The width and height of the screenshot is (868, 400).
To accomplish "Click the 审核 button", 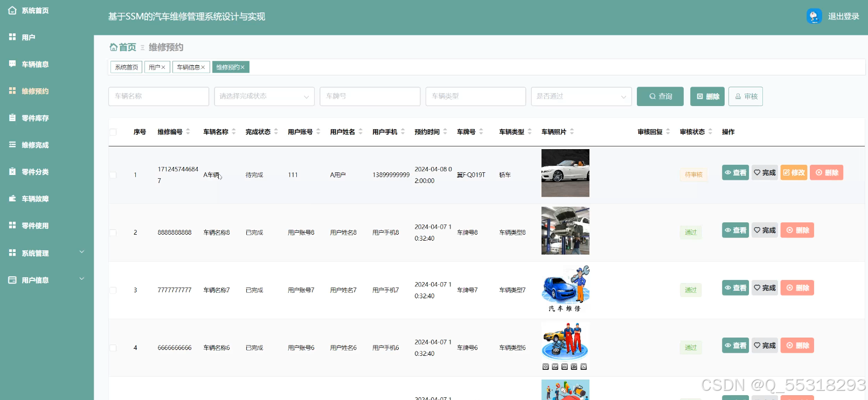I will [x=746, y=96].
